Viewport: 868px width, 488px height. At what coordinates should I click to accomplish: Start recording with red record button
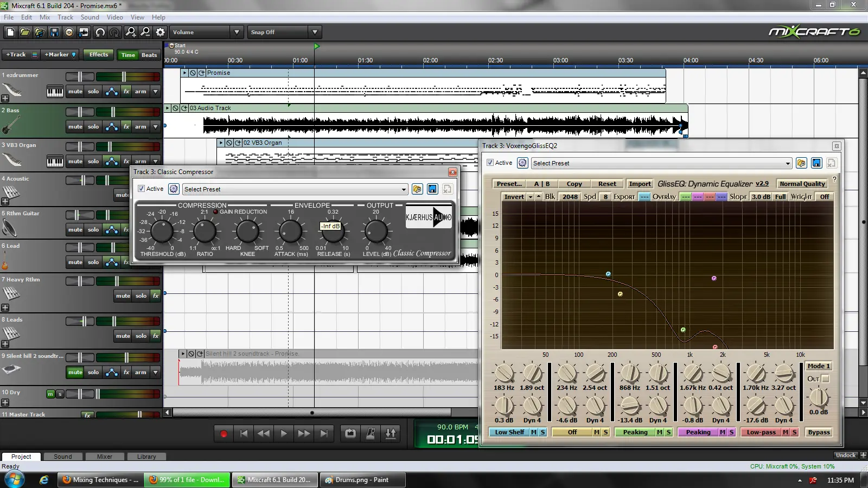coord(224,433)
